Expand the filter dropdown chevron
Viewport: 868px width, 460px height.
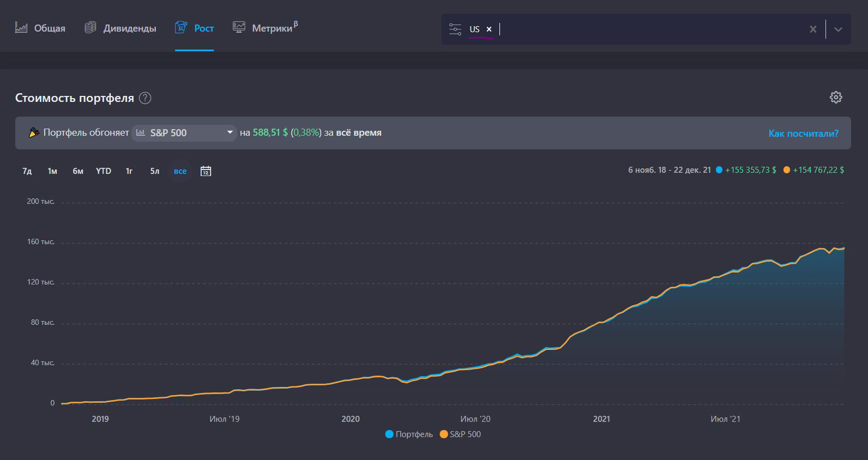pos(838,29)
